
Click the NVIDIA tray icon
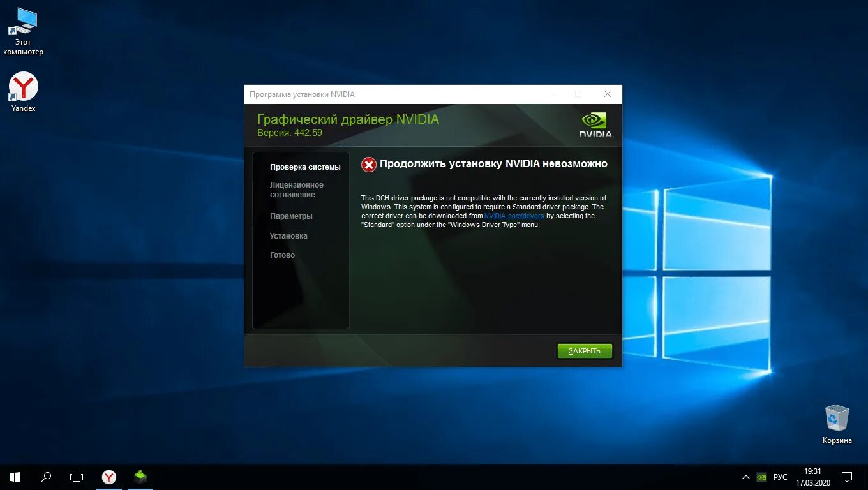(761, 477)
